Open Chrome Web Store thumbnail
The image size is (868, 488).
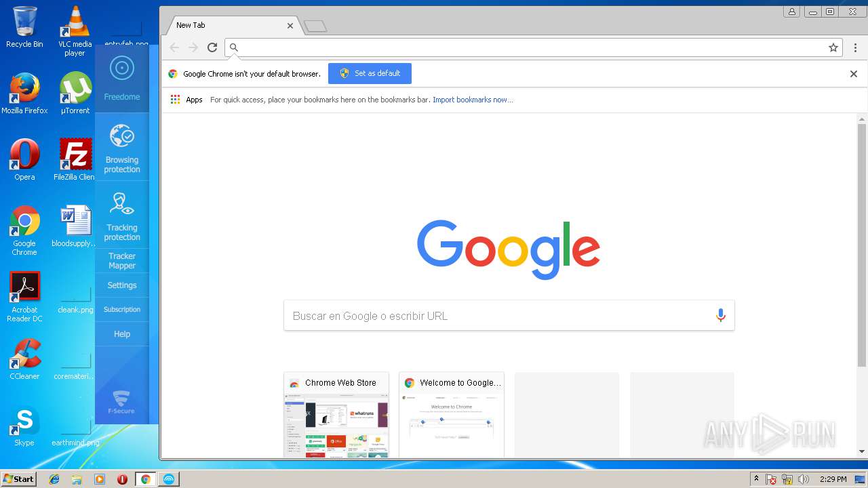(x=336, y=415)
